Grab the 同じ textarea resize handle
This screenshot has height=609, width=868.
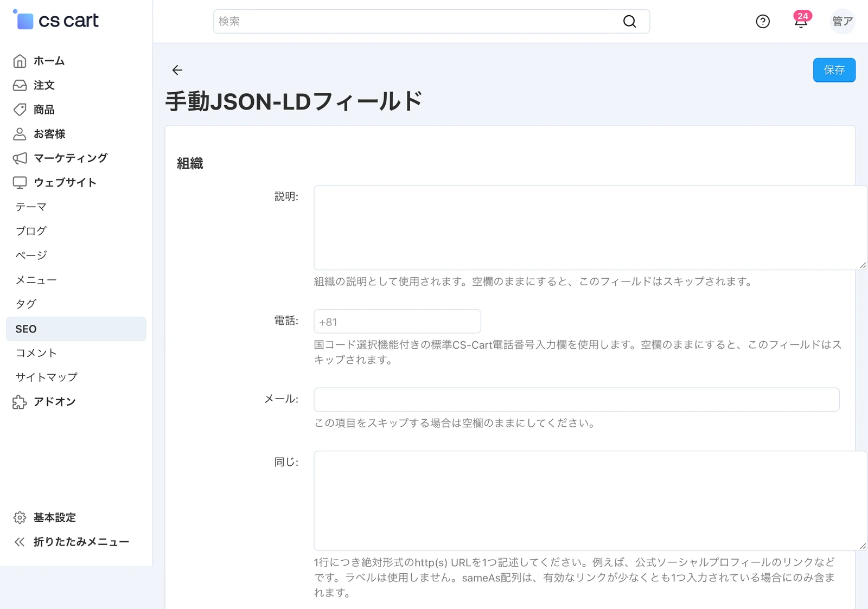tap(863, 546)
